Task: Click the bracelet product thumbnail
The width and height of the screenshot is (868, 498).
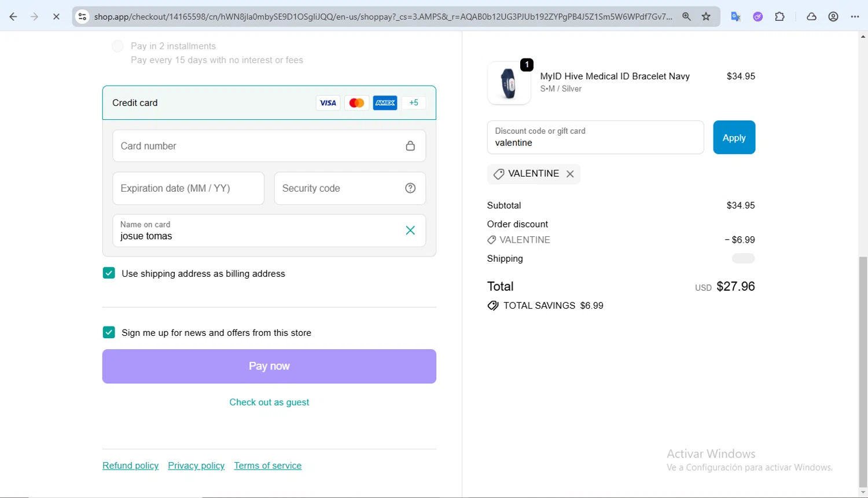Action: [x=509, y=83]
